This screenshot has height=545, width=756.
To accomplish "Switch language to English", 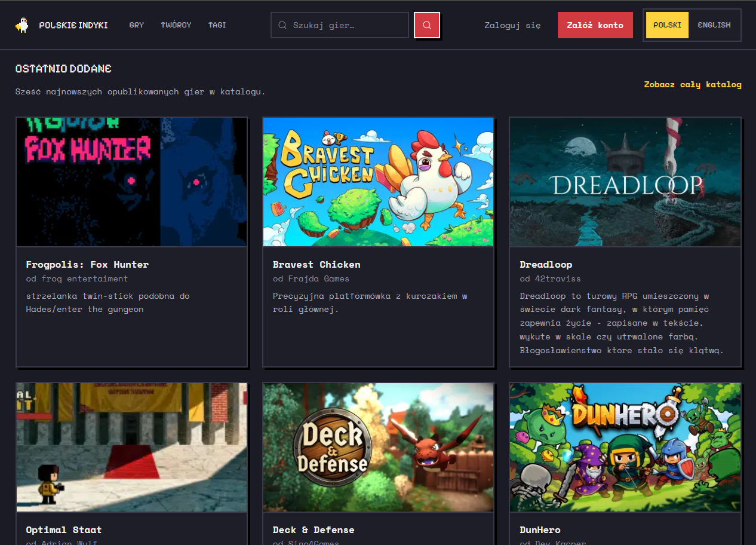I will pos(714,25).
